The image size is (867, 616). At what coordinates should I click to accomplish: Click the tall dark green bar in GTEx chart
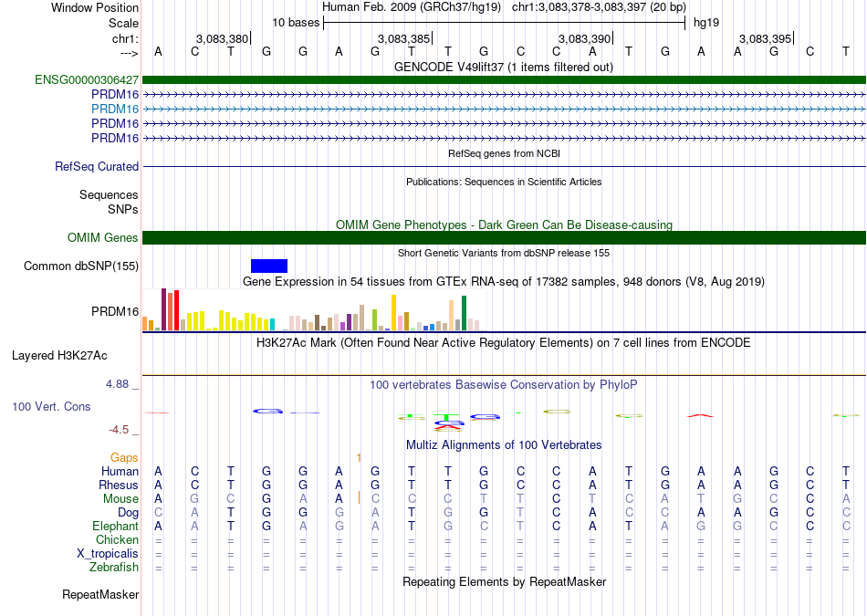click(x=464, y=313)
